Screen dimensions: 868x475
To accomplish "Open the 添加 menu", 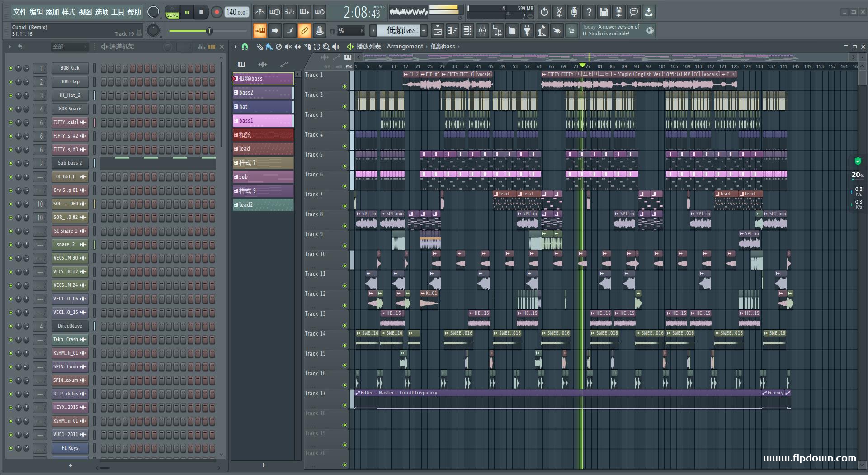I will pos(52,12).
